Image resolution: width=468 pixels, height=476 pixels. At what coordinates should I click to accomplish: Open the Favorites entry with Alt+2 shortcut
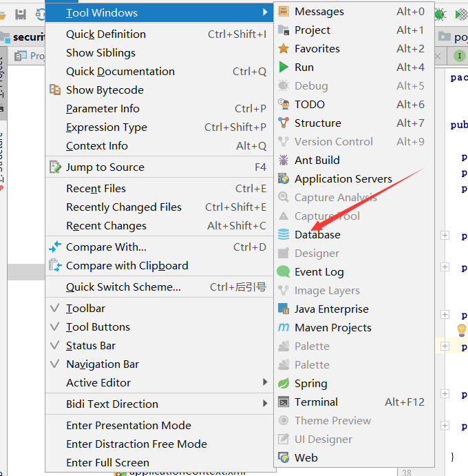point(354,49)
